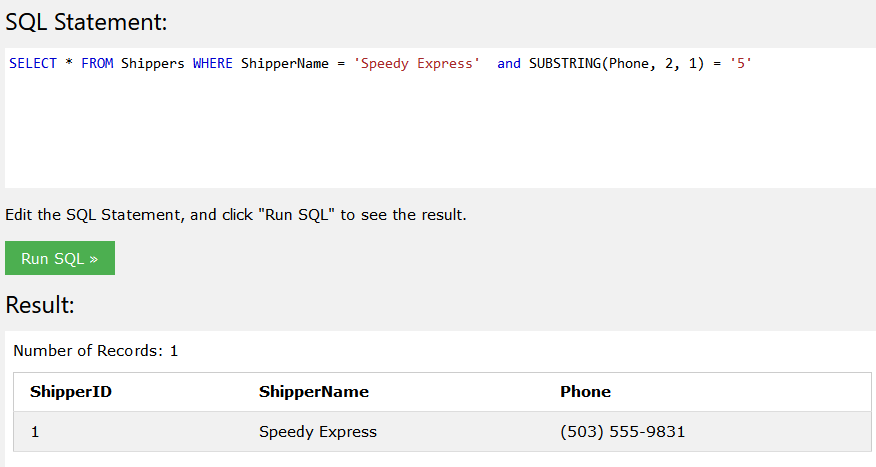Image resolution: width=876 pixels, height=467 pixels.
Task: Click the SELECT keyword in the query
Action: point(33,63)
